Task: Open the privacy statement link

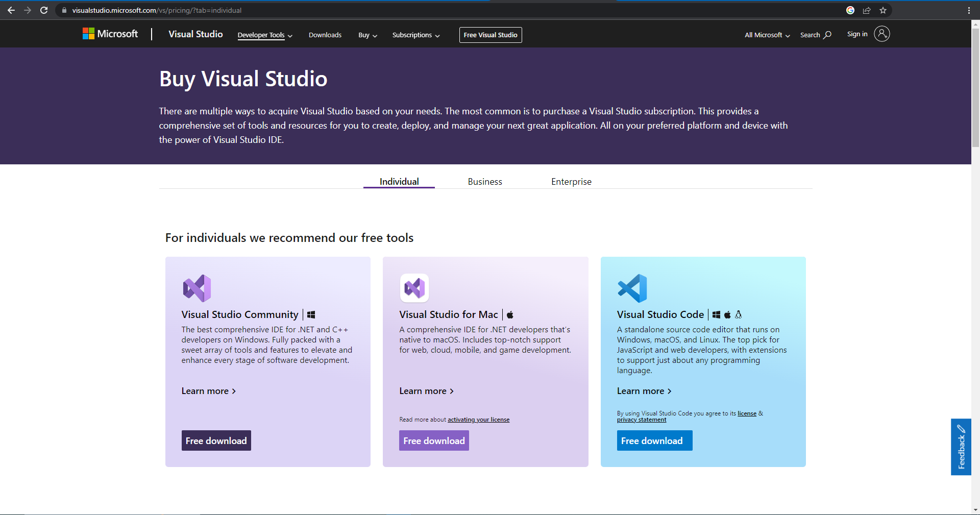Action: coord(642,420)
